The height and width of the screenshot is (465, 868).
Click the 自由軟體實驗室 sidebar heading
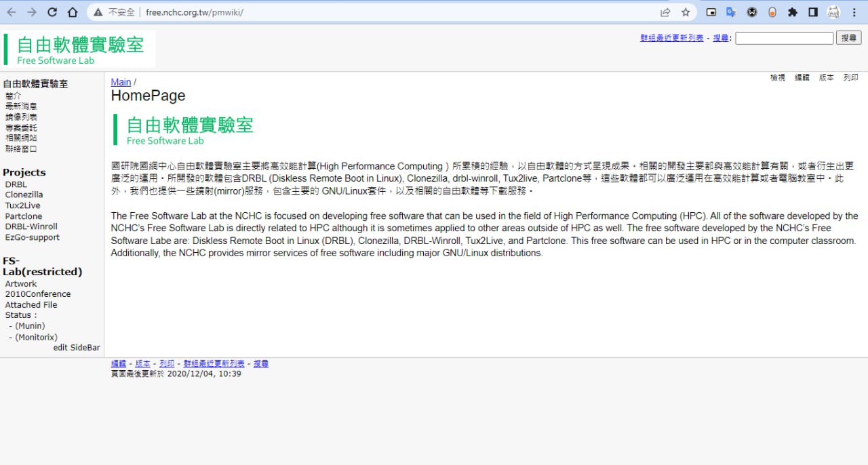tap(35, 84)
